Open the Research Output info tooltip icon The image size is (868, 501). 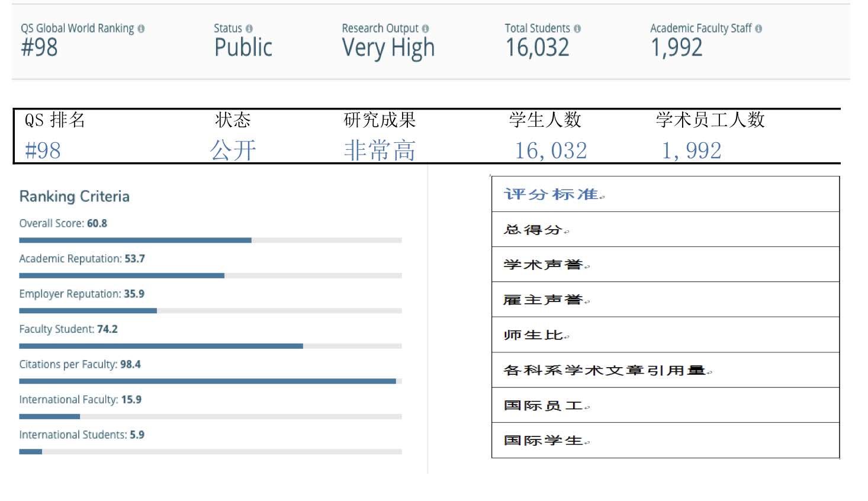coord(425,28)
